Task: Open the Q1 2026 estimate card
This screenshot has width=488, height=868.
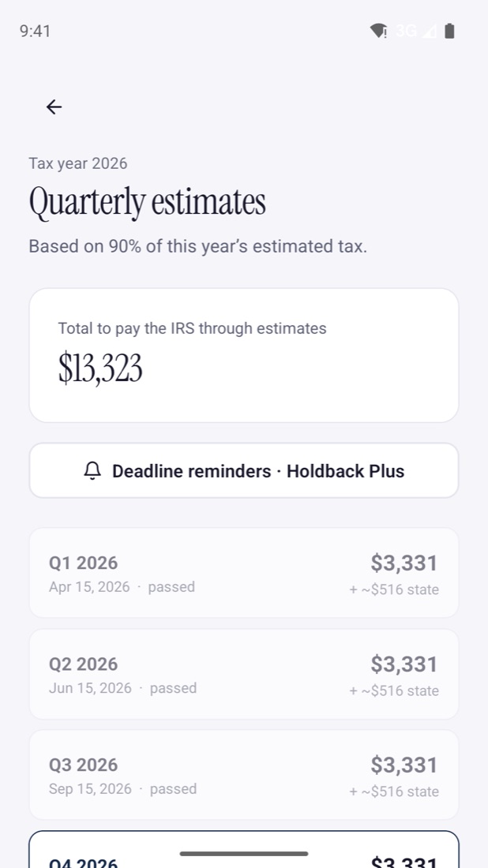Action: coord(244,573)
